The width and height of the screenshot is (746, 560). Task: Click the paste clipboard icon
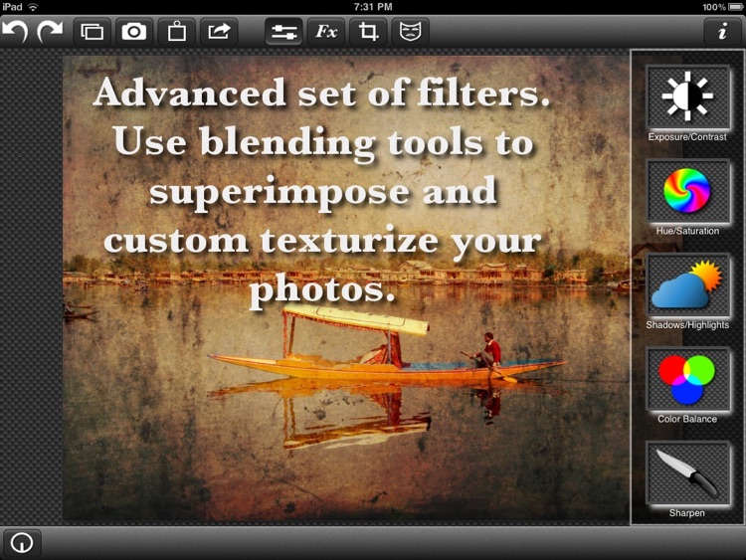[x=176, y=32]
